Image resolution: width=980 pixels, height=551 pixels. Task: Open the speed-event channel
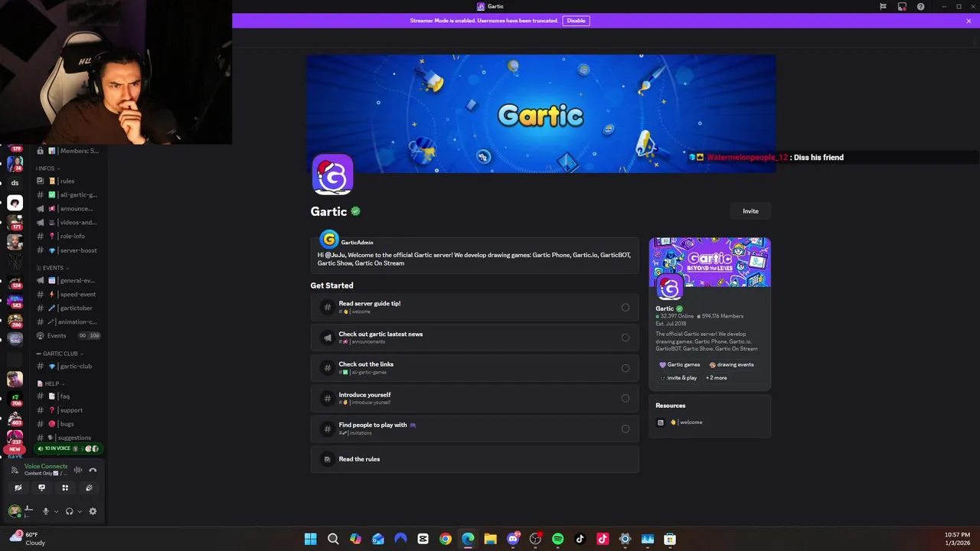pyautogui.click(x=67, y=294)
